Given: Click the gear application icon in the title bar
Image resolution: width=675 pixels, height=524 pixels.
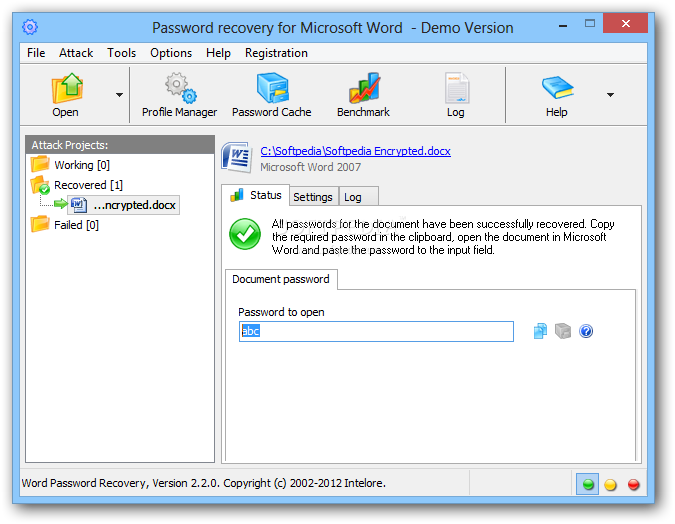Looking at the screenshot, I should tap(30, 27).
